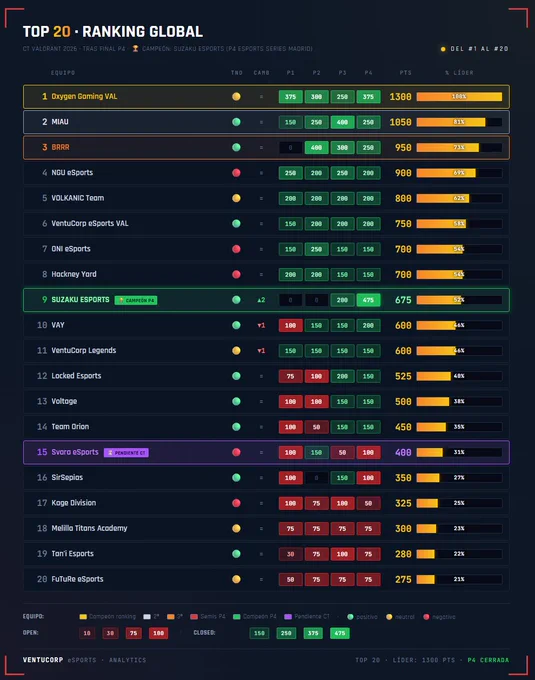Click the 100% leader bar for Oxygen Gaming VAL
This screenshot has width=535, height=680.
click(460, 97)
